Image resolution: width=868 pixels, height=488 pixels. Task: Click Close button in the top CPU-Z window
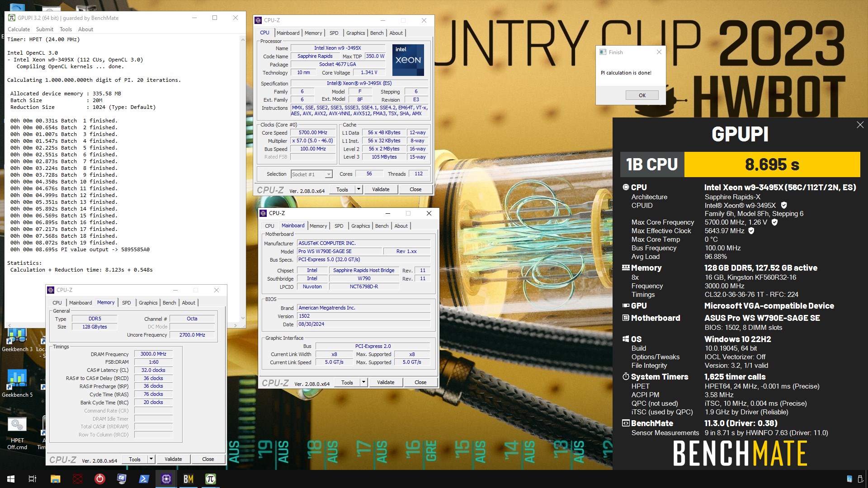pyautogui.click(x=415, y=189)
